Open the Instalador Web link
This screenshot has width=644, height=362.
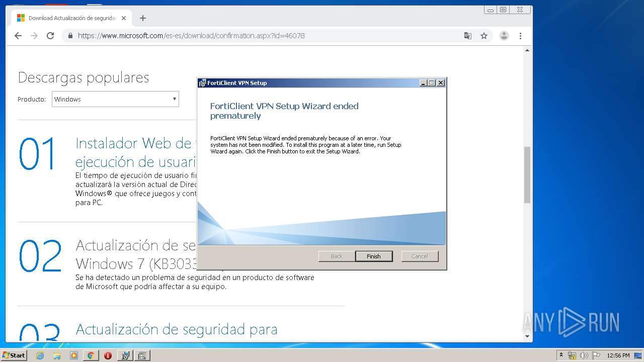pos(136,152)
